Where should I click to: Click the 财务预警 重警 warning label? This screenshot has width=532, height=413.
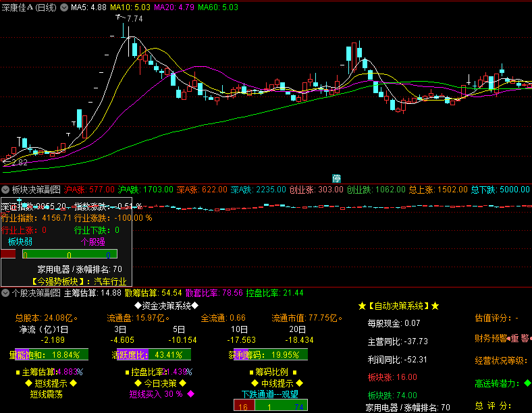(x=503, y=338)
